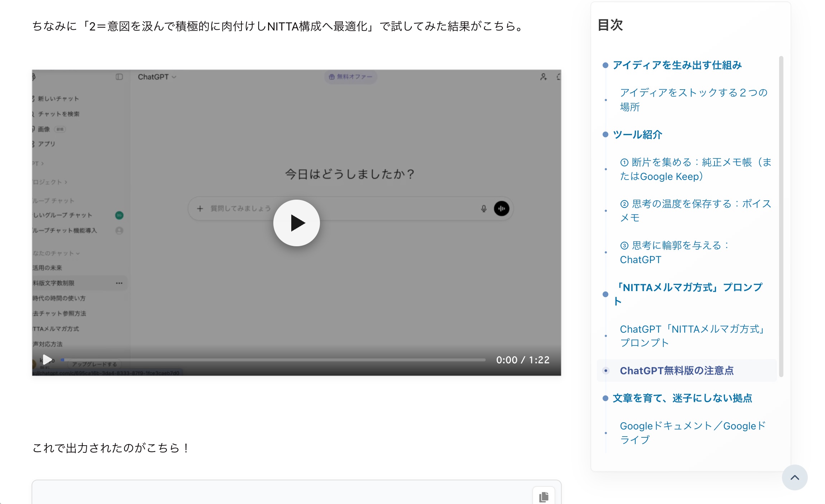Open three-dot menu for 料版文字数制限 chat
The height and width of the screenshot is (504, 825).
coord(119,283)
